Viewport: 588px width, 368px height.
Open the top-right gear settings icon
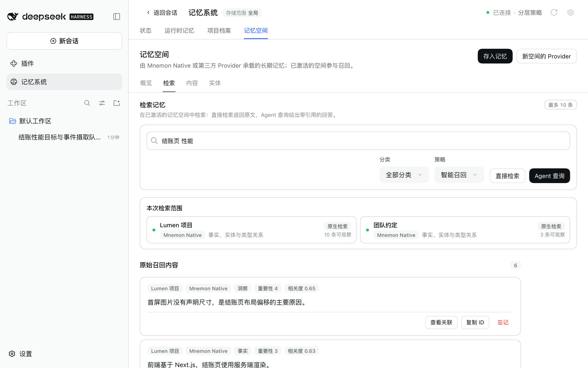pyautogui.click(x=570, y=13)
